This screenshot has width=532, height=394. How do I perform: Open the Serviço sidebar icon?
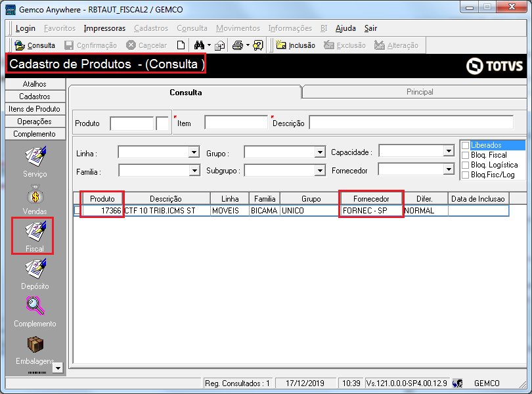(x=35, y=161)
